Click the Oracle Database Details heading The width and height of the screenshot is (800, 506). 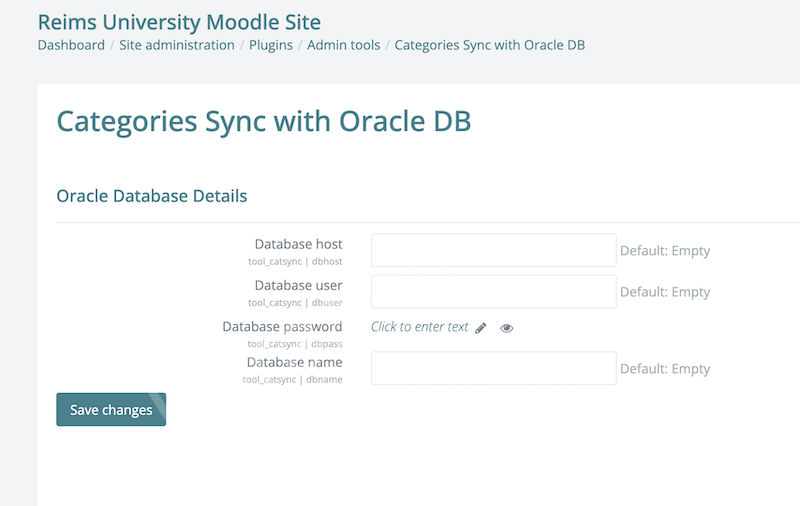pyautogui.click(x=152, y=196)
